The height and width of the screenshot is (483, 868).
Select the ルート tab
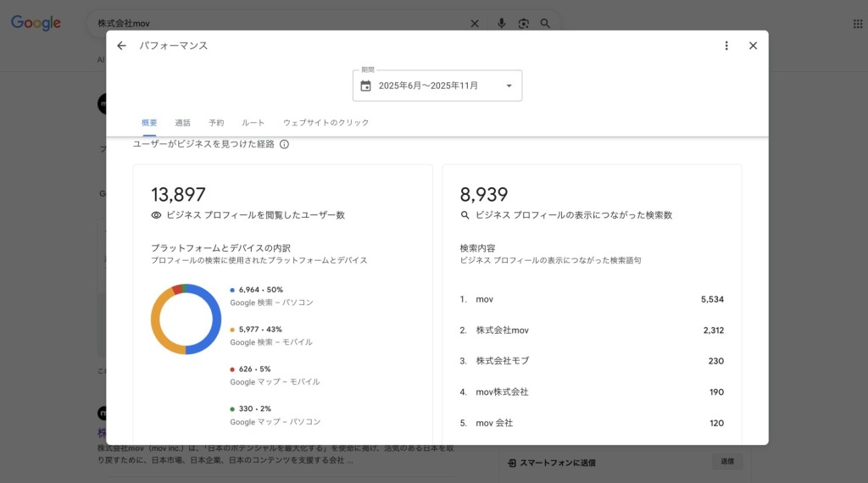click(x=253, y=123)
